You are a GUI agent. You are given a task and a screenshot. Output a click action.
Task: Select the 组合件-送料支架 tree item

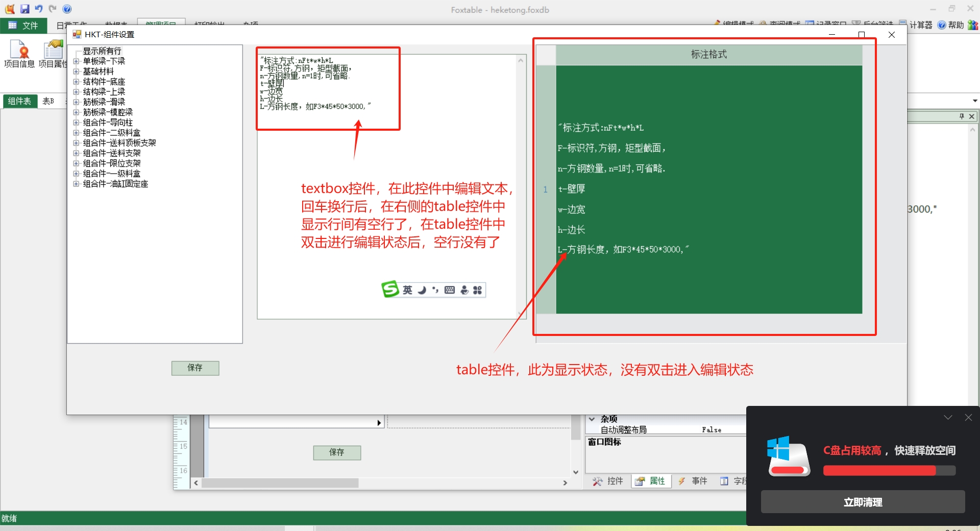pyautogui.click(x=112, y=153)
